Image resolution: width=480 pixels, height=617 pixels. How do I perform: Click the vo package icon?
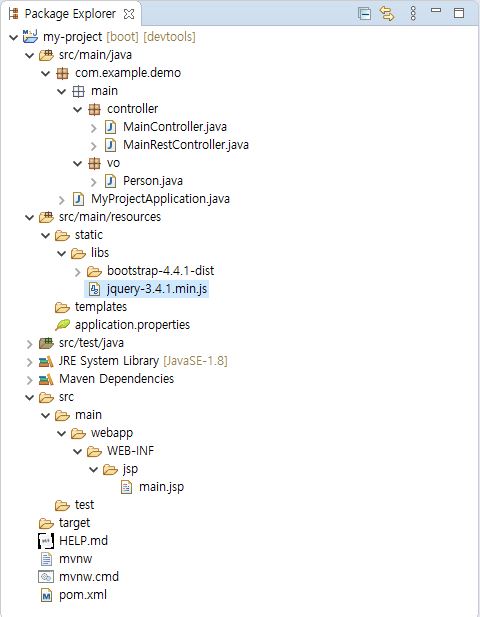point(94,163)
